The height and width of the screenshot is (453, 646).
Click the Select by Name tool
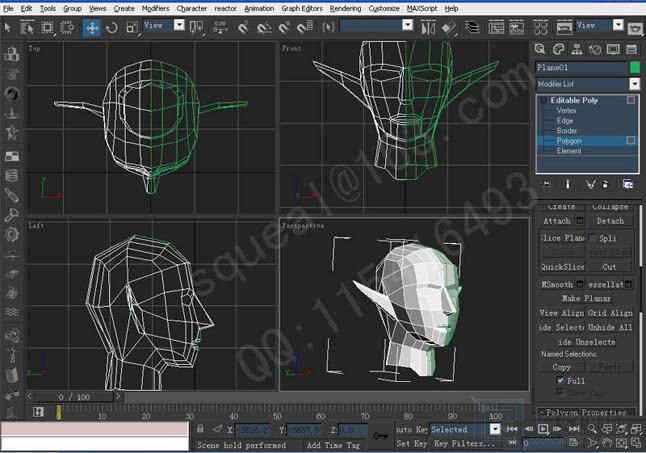27,28
